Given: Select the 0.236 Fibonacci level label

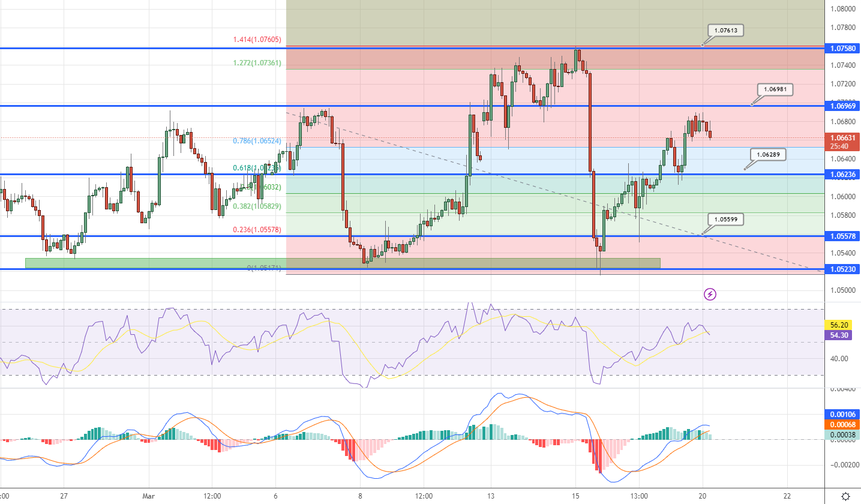Looking at the screenshot, I should point(257,230).
